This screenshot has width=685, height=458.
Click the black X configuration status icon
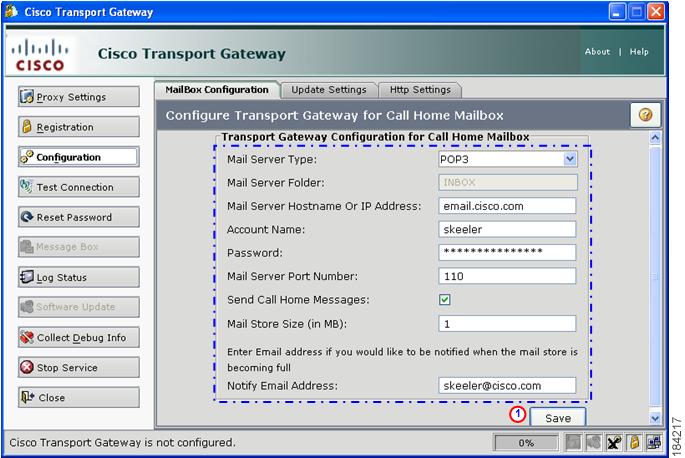pyautogui.click(x=614, y=443)
